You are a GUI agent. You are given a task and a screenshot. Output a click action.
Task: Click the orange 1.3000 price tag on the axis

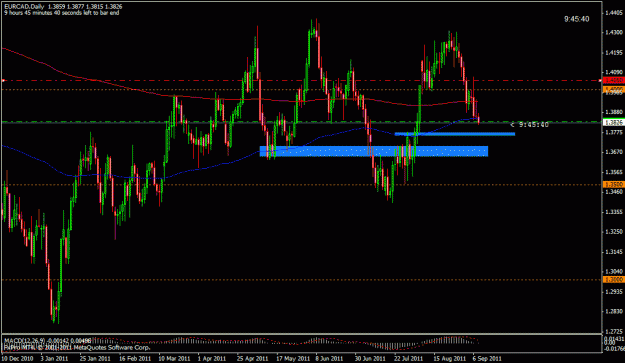[x=614, y=280]
